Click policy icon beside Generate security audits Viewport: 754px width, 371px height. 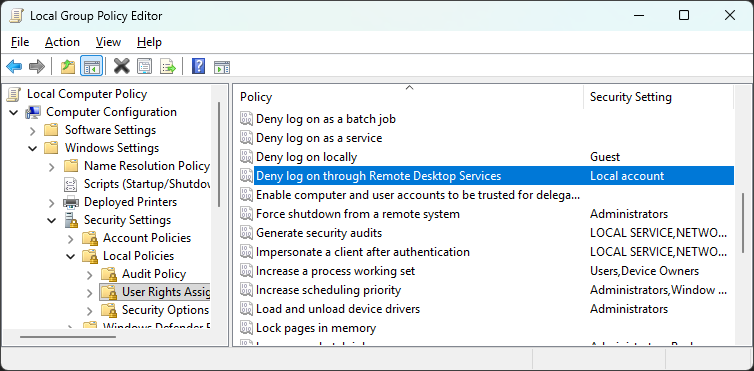[246, 233]
